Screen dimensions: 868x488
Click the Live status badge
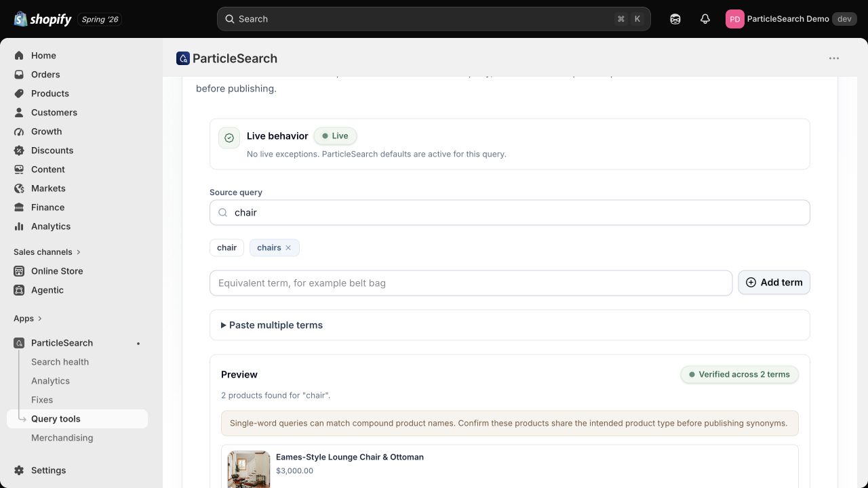[x=335, y=136]
